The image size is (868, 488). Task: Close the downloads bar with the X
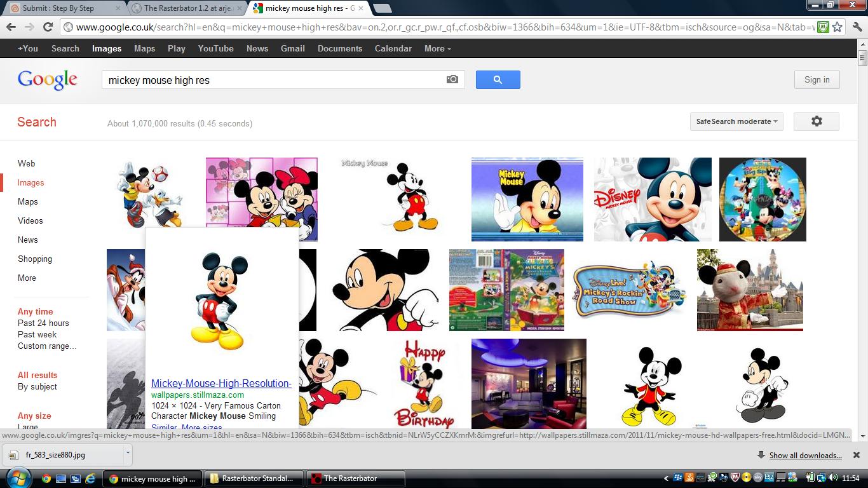pos(856,455)
